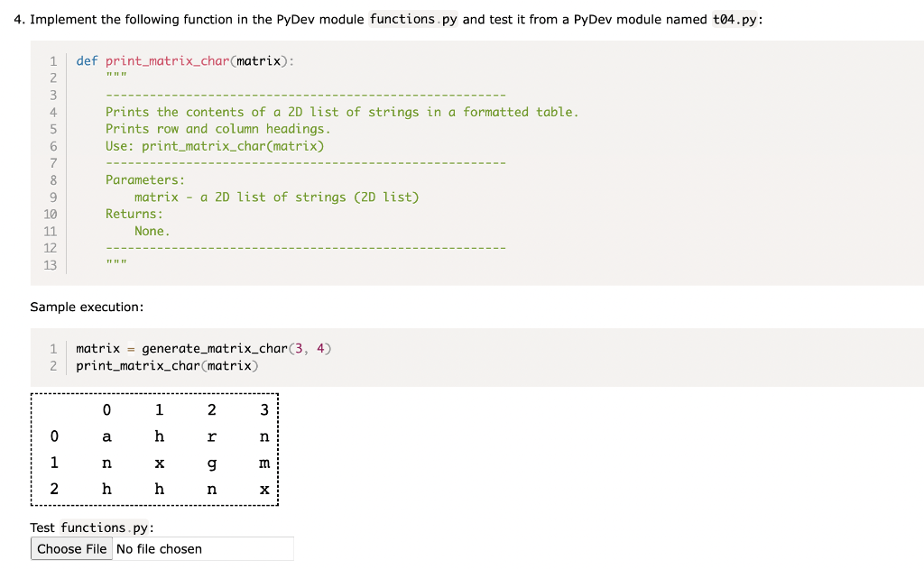Click line number 1 in the code listing
Screen dimensions: 924x569
[x=52, y=60]
